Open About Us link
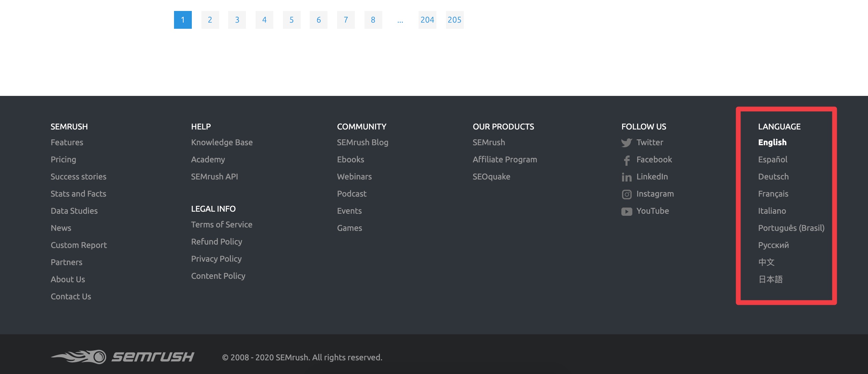This screenshot has height=374, width=868. 68,279
